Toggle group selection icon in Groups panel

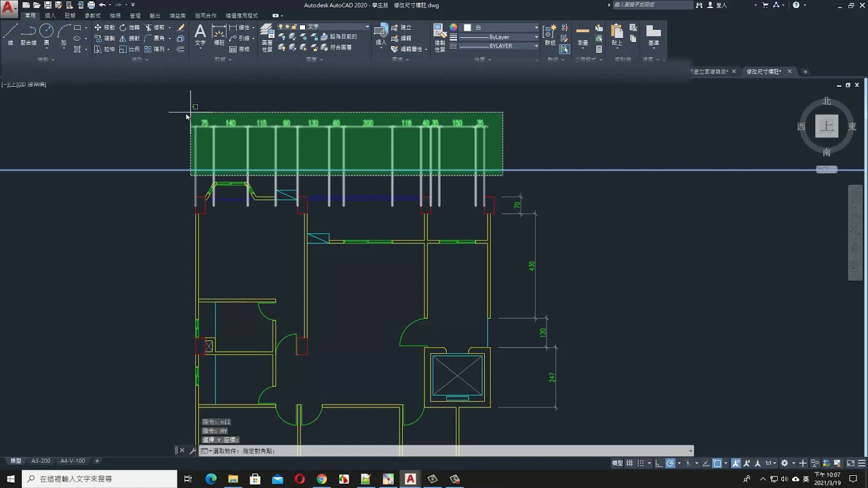pos(564,49)
